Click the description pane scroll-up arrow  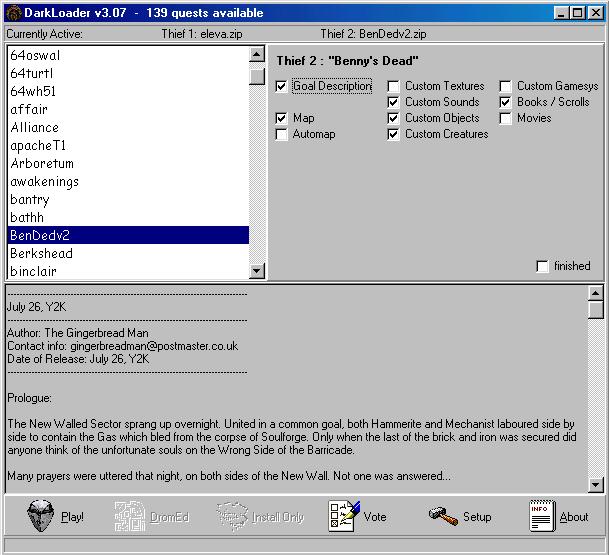595,293
